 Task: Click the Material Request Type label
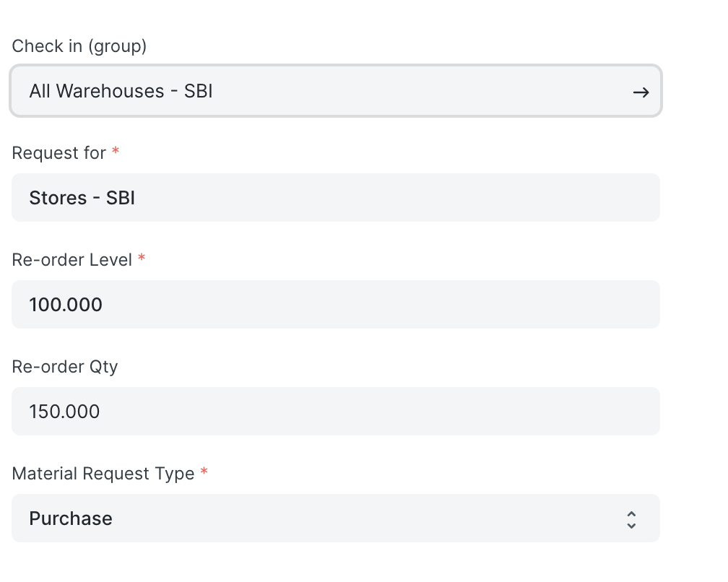102,473
